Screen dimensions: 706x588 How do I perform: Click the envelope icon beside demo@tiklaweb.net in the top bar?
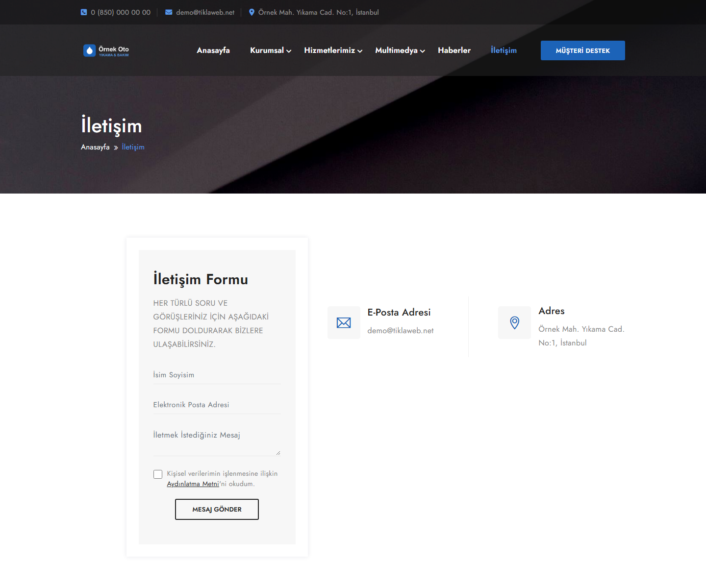click(x=169, y=12)
